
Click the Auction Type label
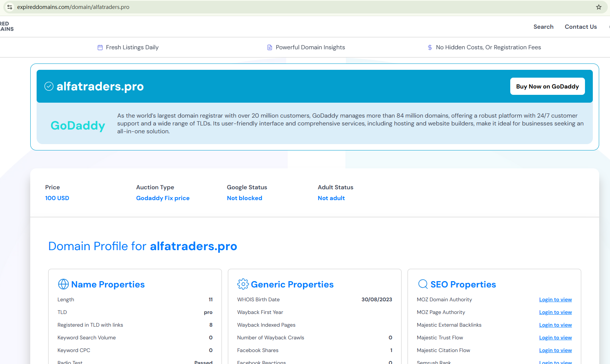tap(155, 187)
